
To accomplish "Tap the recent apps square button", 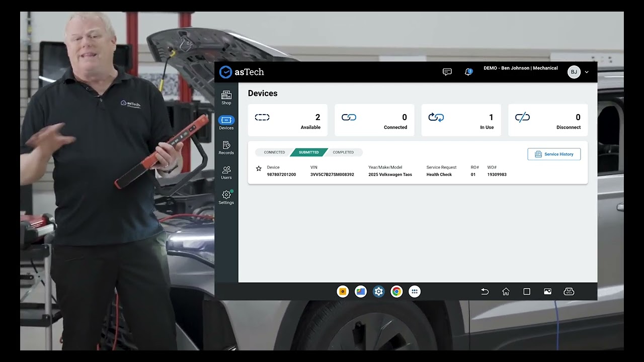I will 527,292.
